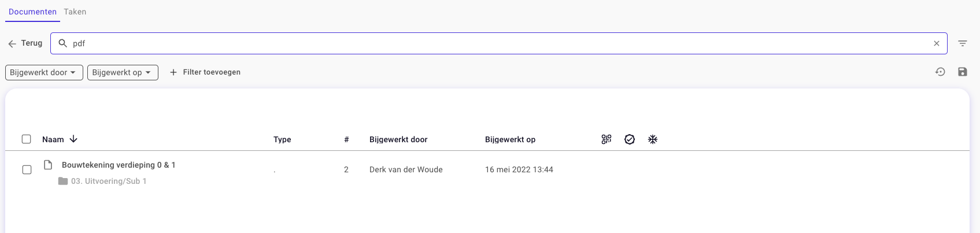Open the Bijgewerkt op filter dropdown

click(123, 72)
